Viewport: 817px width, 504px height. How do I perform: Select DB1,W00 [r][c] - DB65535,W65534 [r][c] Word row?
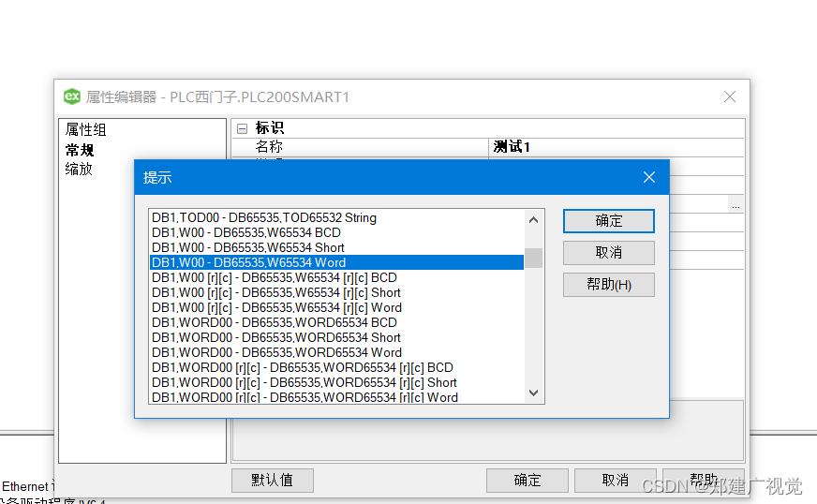tap(336, 307)
